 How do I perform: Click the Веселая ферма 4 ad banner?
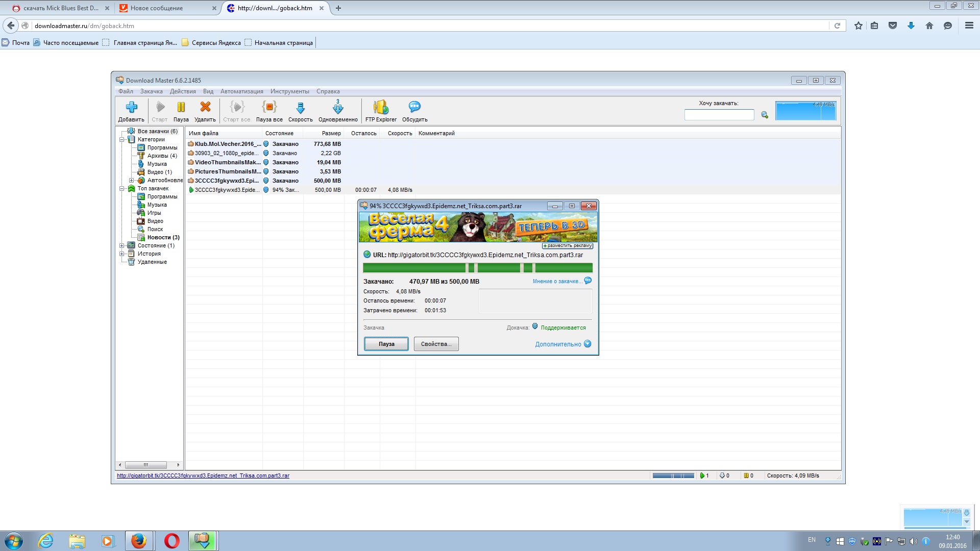(x=478, y=227)
